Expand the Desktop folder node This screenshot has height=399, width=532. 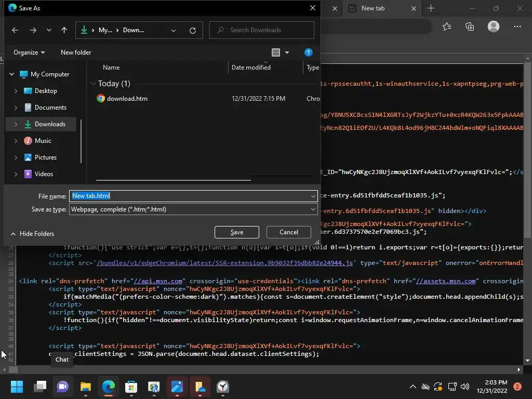16,91
